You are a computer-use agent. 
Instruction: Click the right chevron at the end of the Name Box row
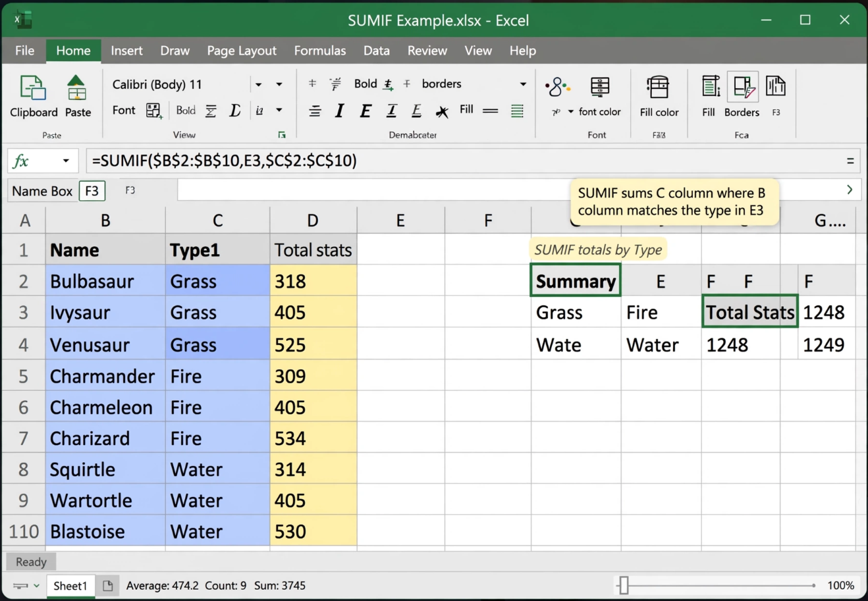tap(850, 190)
